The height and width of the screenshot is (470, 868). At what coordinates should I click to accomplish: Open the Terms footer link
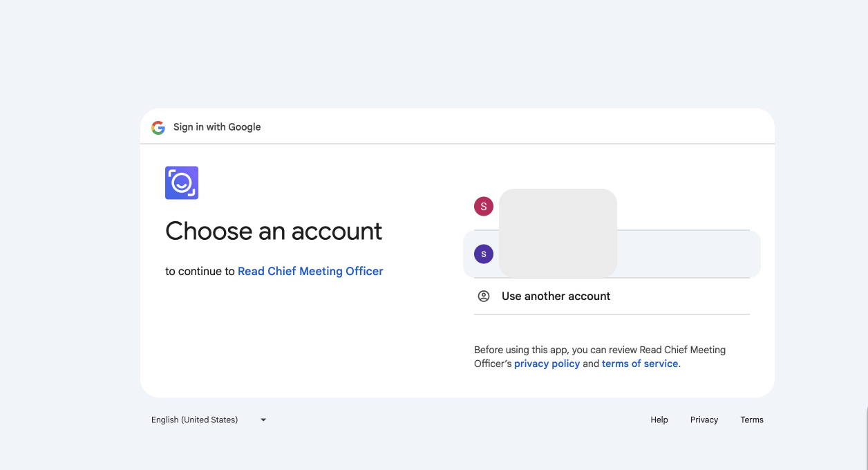752,420
